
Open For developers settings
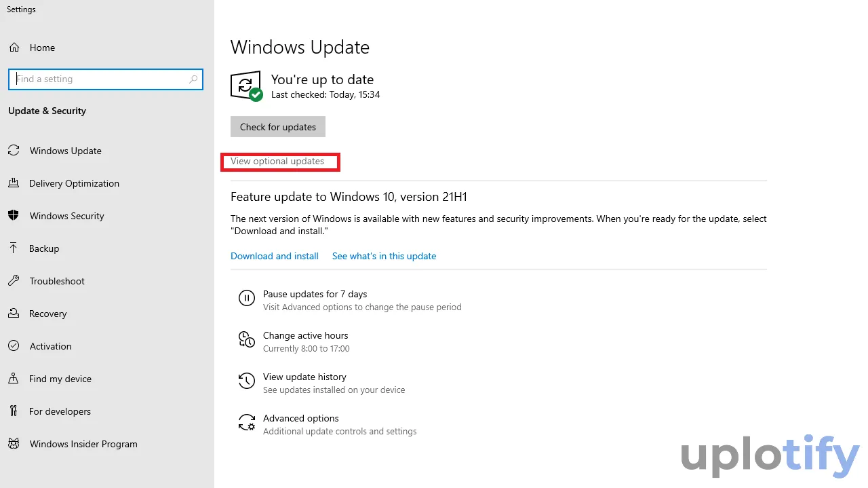(60, 411)
